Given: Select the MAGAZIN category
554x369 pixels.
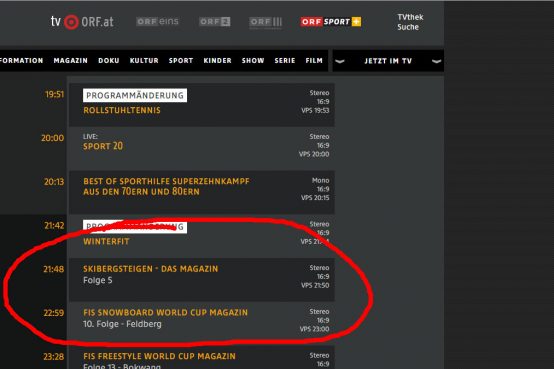Looking at the screenshot, I should [x=71, y=60].
